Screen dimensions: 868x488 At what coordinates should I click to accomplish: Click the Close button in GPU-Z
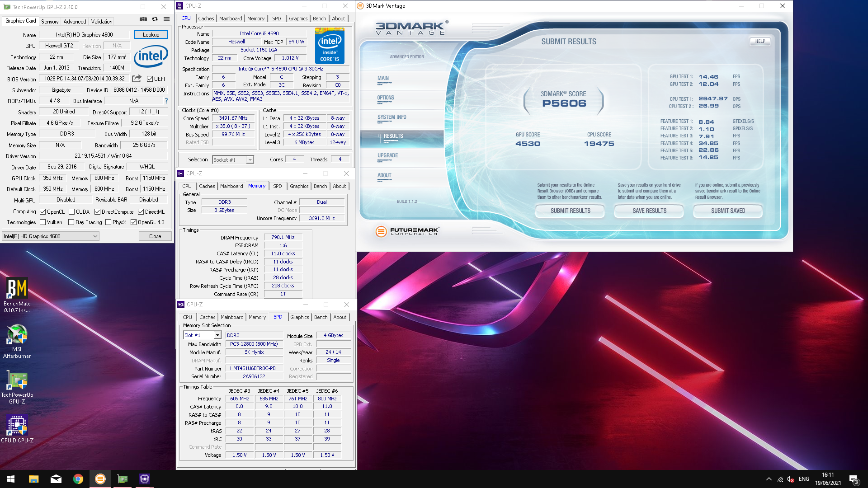click(155, 236)
